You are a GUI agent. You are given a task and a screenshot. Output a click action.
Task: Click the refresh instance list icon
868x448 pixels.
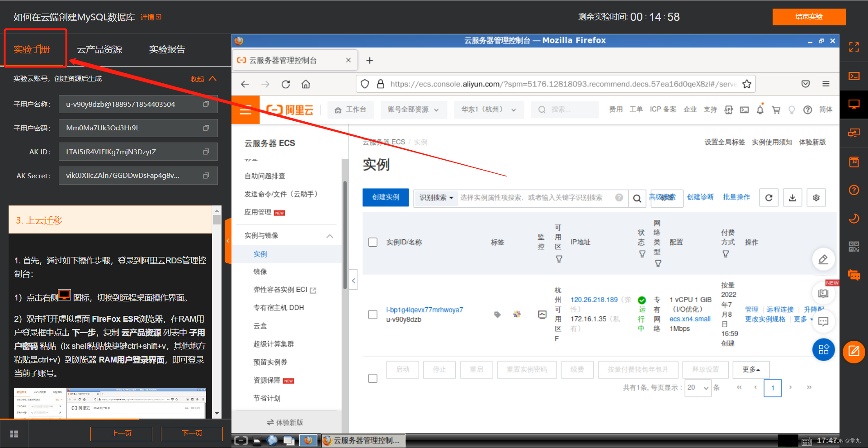coord(769,198)
